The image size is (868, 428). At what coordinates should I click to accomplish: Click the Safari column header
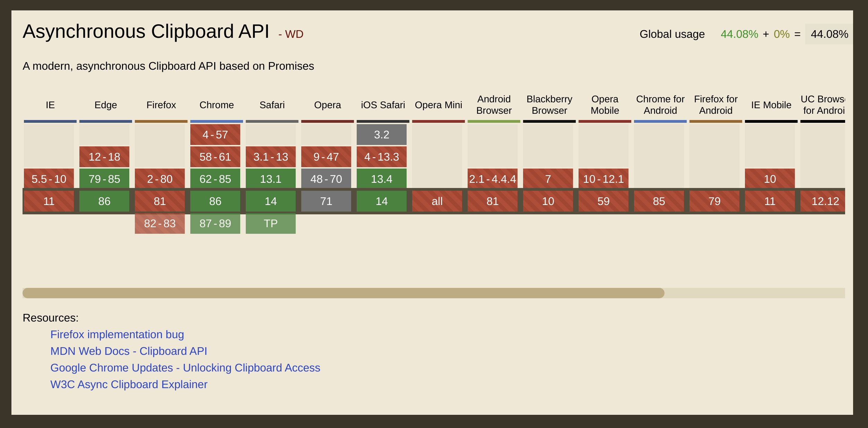(x=272, y=105)
